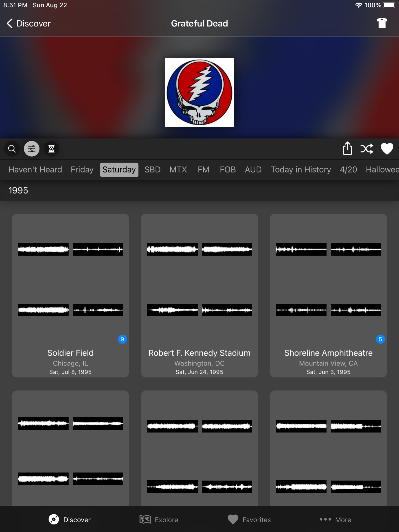Tap the blue 5 recordings badge

(x=380, y=339)
